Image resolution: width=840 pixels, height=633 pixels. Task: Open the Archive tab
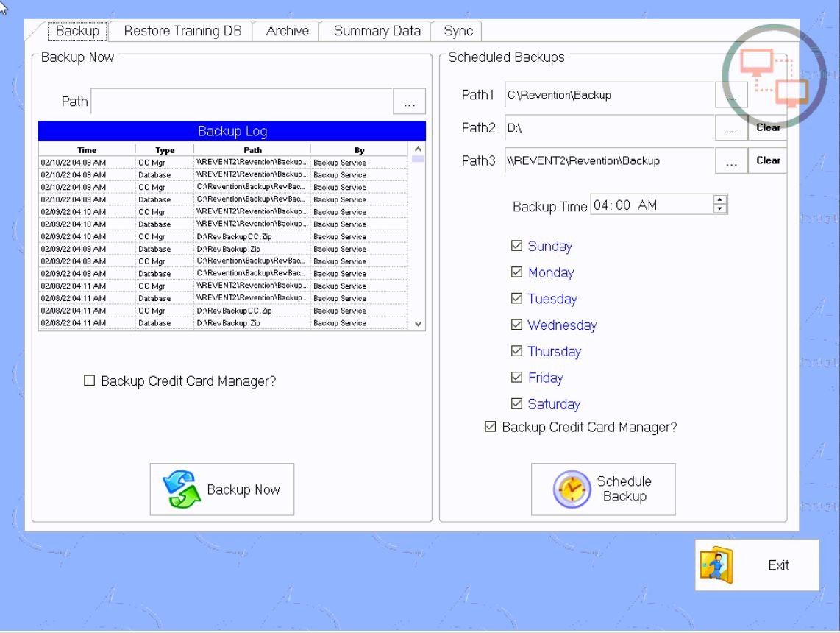[287, 31]
